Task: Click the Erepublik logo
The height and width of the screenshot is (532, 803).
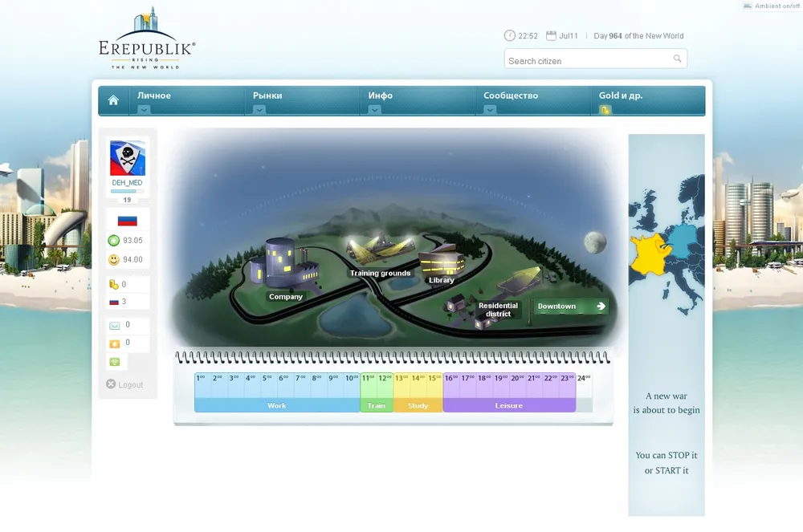Action: click(x=146, y=39)
